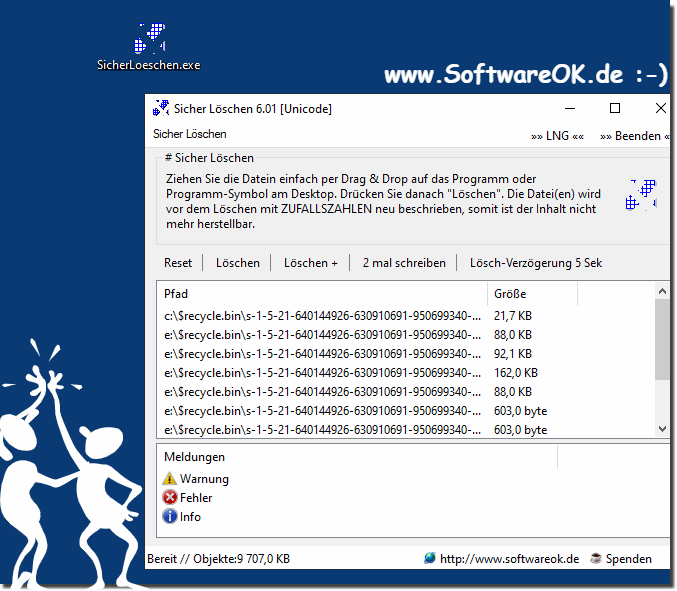This screenshot has width=677, height=591.
Task: Select the Warnung message entry
Action: tap(204, 479)
